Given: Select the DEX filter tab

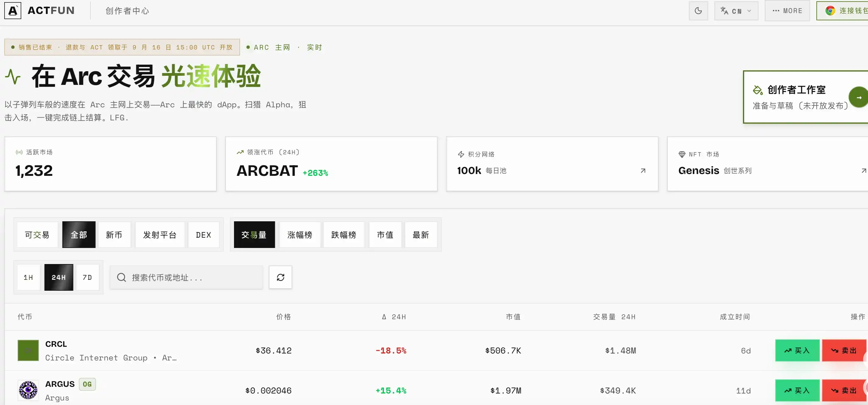Looking at the screenshot, I should tap(204, 235).
